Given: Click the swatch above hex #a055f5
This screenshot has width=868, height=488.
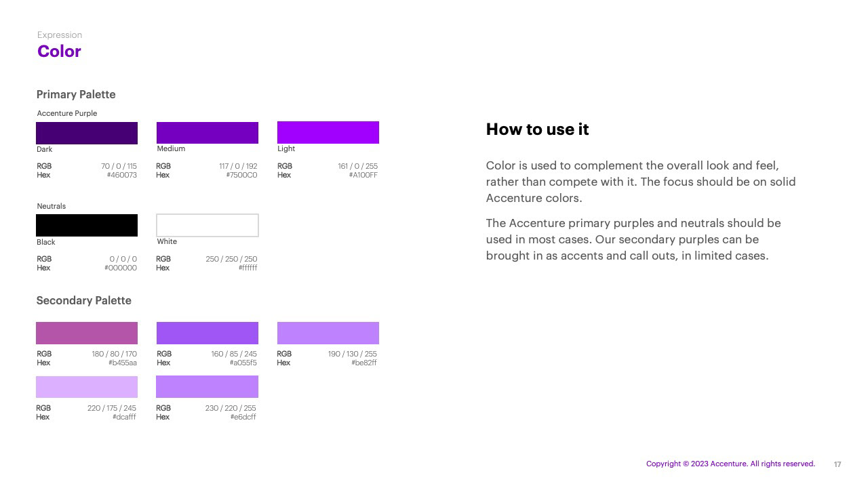Looking at the screenshot, I should (x=208, y=333).
